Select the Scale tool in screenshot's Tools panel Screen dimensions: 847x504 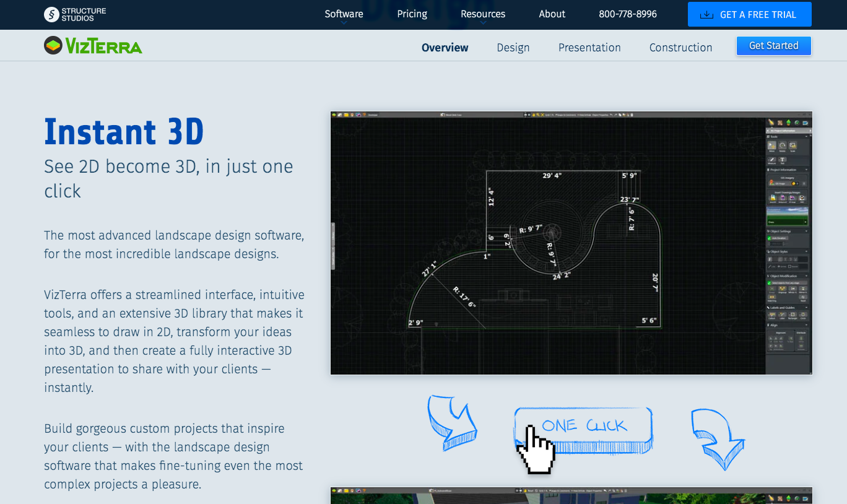pos(793,146)
